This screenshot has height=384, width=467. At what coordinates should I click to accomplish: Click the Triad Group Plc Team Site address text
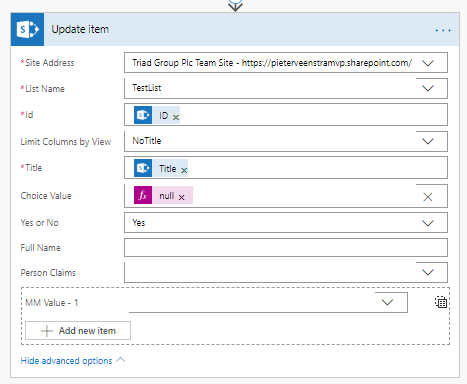[x=272, y=63]
